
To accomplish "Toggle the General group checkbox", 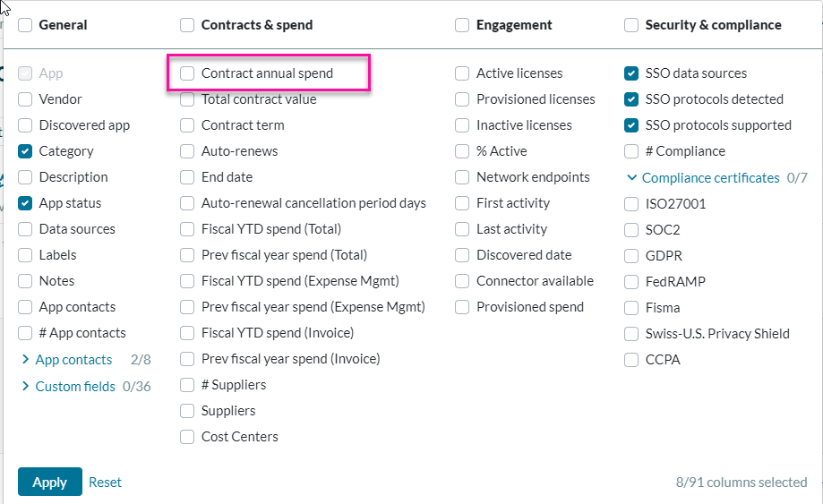I will (x=25, y=25).
